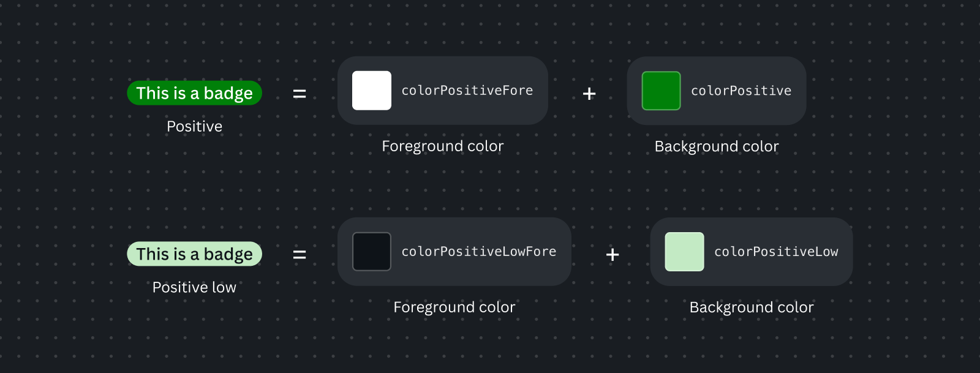Select the white colorPositiveFore swatch
Image resolution: width=980 pixels, height=373 pixels.
click(372, 91)
